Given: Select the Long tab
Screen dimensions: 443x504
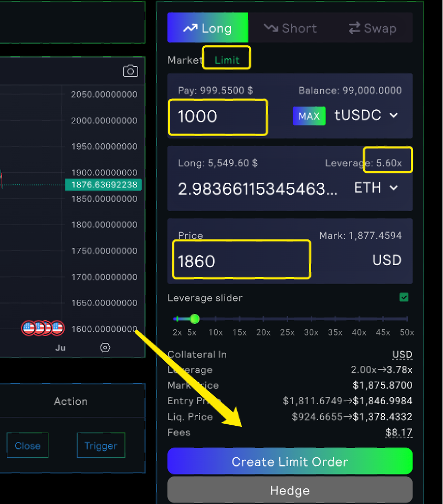Looking at the screenshot, I should (208, 28).
